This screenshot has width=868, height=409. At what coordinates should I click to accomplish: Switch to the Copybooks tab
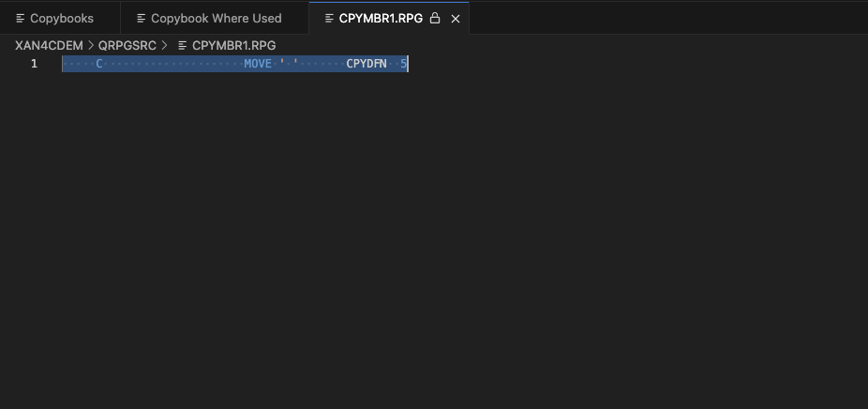pos(61,18)
